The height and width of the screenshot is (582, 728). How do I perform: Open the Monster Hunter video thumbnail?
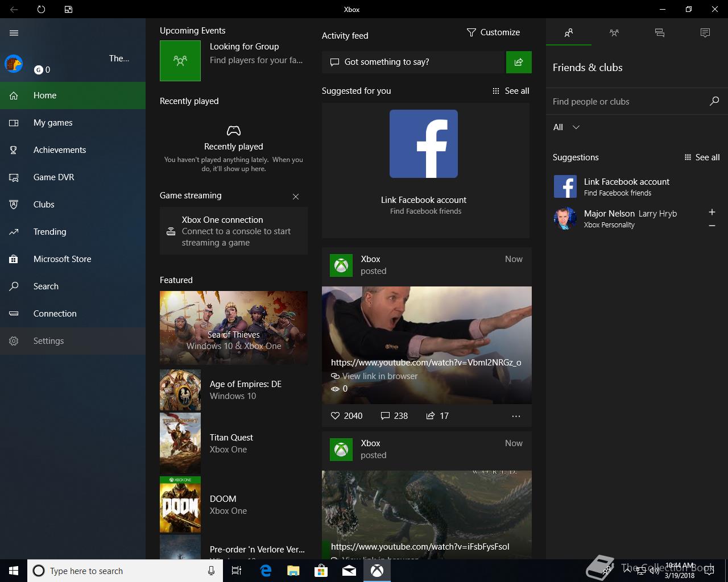[x=427, y=514]
